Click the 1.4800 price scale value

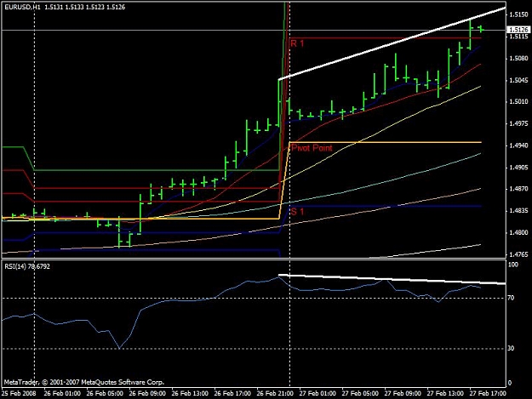tap(518, 232)
